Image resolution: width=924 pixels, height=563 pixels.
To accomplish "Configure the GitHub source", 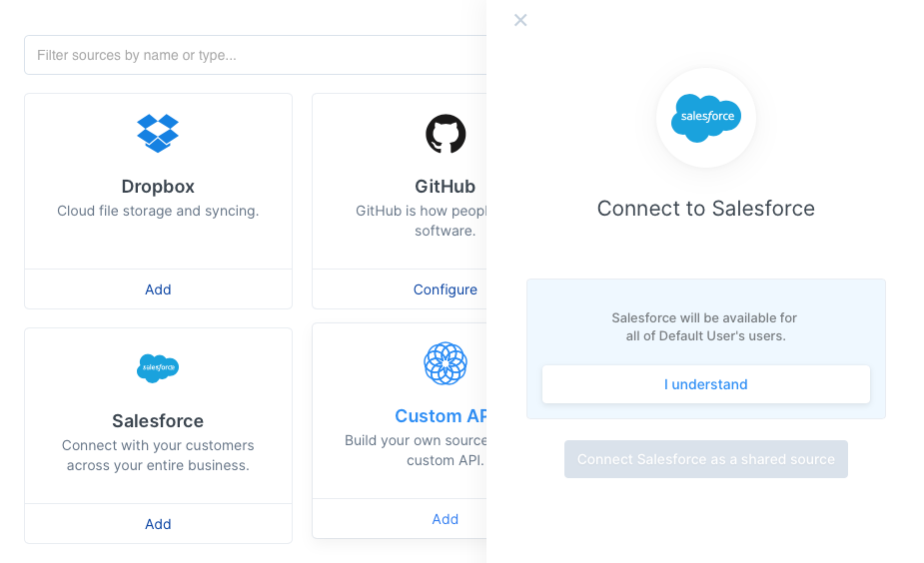I will (x=445, y=289).
